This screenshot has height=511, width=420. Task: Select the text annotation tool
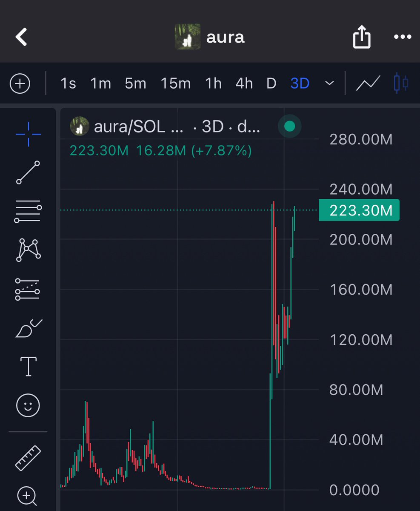click(28, 366)
